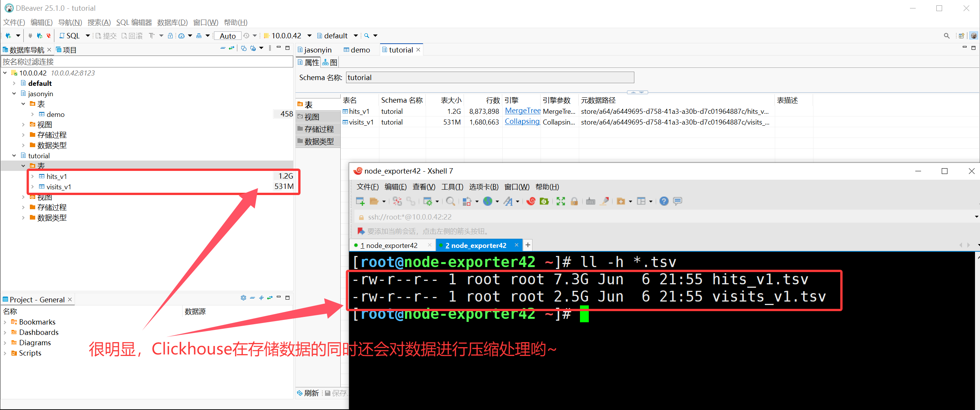Switch to the 图 diagram tab
The width and height of the screenshot is (980, 410).
pos(330,62)
